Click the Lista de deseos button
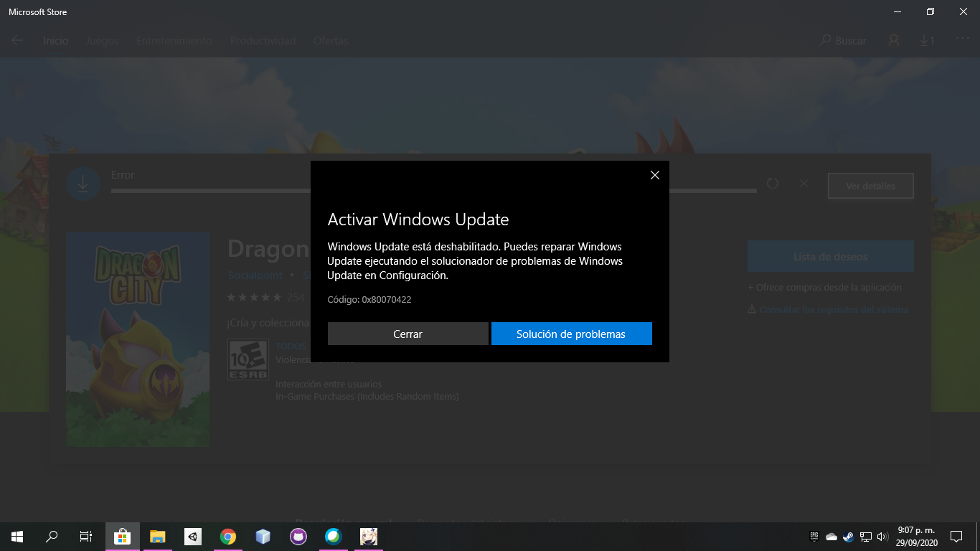Image resolution: width=980 pixels, height=551 pixels. [830, 257]
